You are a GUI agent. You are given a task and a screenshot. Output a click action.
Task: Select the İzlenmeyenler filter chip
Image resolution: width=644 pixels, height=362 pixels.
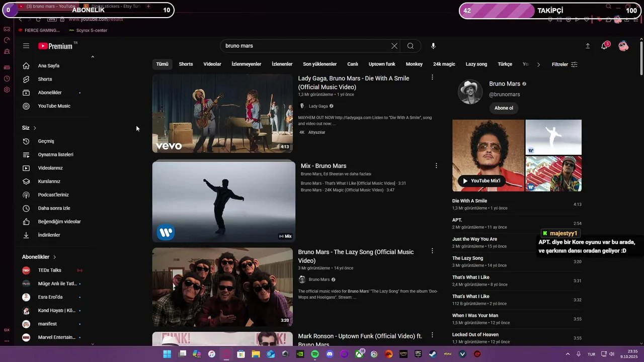[247, 64]
